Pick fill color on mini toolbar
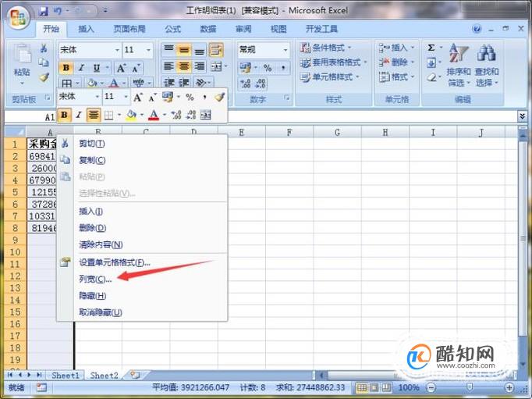 [x=131, y=115]
